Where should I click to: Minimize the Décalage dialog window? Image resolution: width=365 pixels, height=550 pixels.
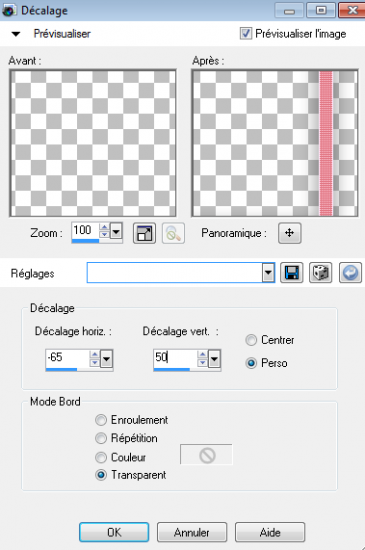pyautogui.click(x=289, y=11)
